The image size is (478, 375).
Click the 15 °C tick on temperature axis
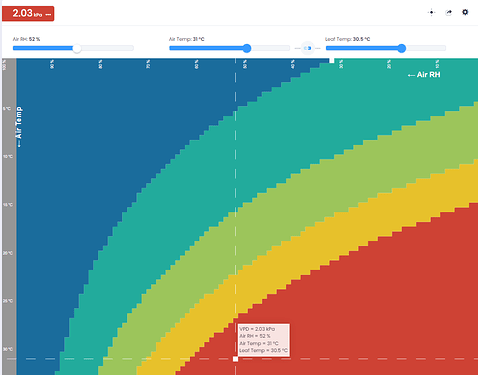coord(8,205)
